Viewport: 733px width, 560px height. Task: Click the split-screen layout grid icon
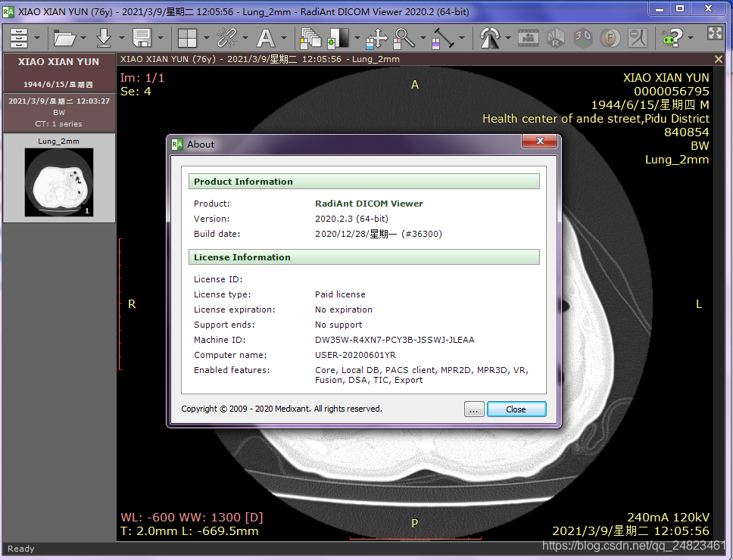point(188,38)
